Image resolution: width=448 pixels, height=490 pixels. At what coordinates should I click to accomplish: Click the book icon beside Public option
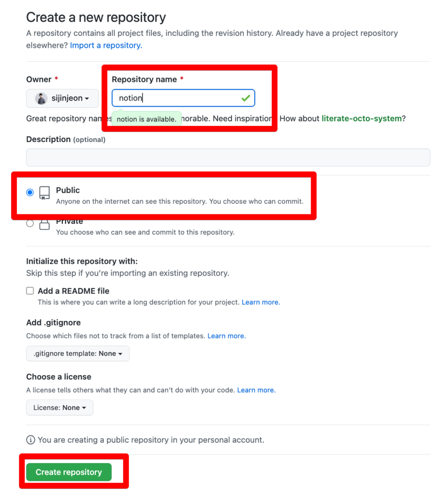(x=45, y=192)
